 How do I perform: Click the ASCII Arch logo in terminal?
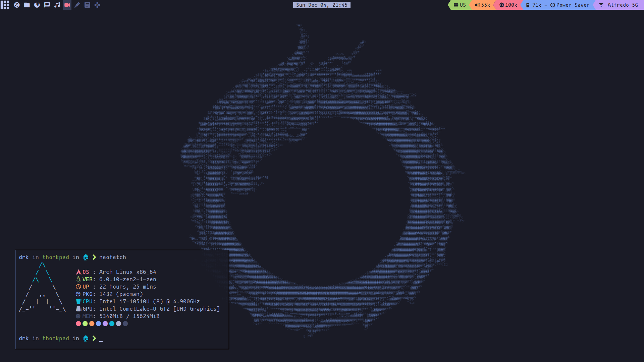[x=42, y=287]
